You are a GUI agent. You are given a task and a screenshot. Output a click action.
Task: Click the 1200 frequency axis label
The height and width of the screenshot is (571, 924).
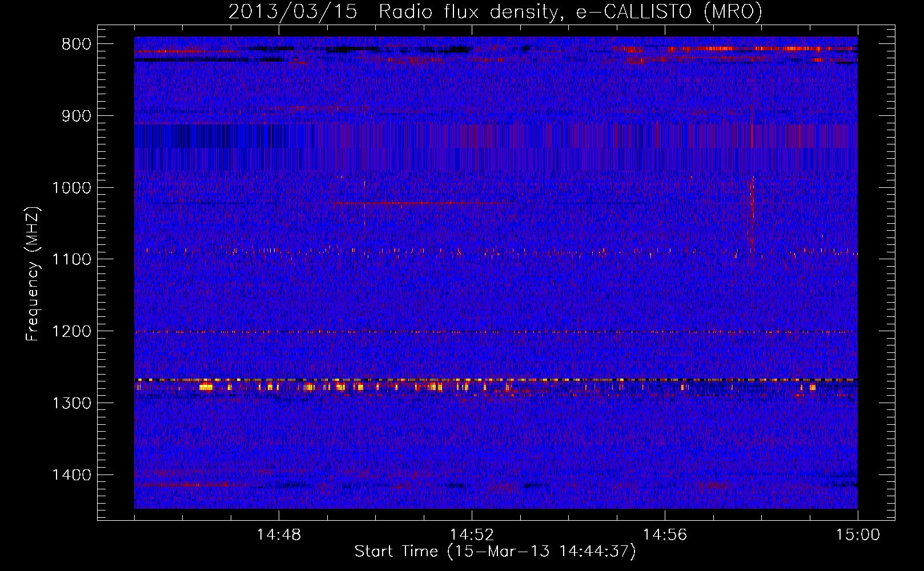71,331
